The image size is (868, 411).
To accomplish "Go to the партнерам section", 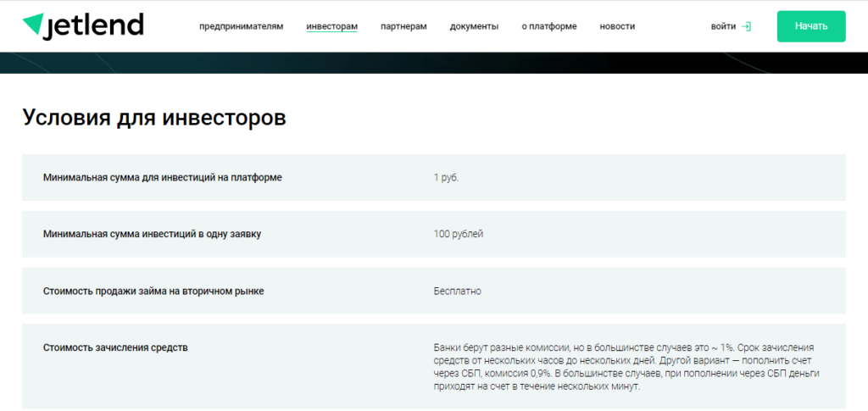I will pyautogui.click(x=403, y=26).
